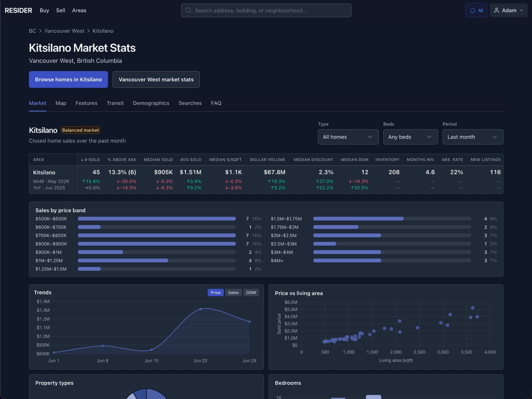The height and width of the screenshot is (399, 532).
Task: Select the Price trend toggle
Action: (215, 293)
